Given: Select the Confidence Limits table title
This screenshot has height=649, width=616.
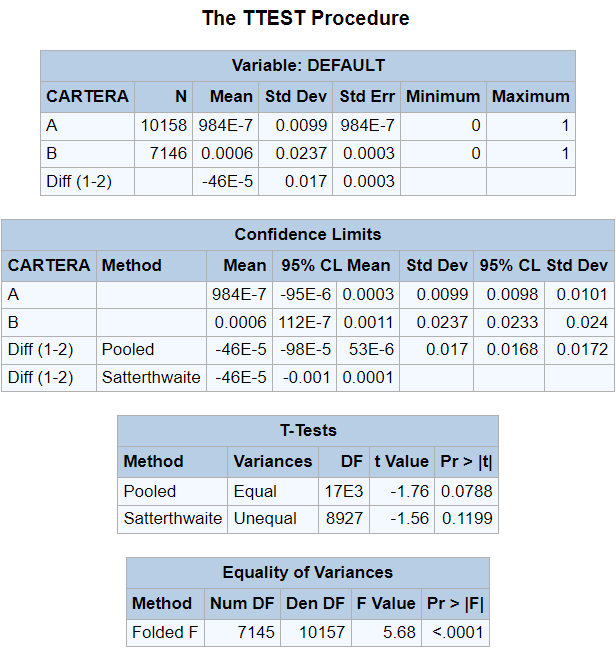Looking at the screenshot, I should [308, 235].
